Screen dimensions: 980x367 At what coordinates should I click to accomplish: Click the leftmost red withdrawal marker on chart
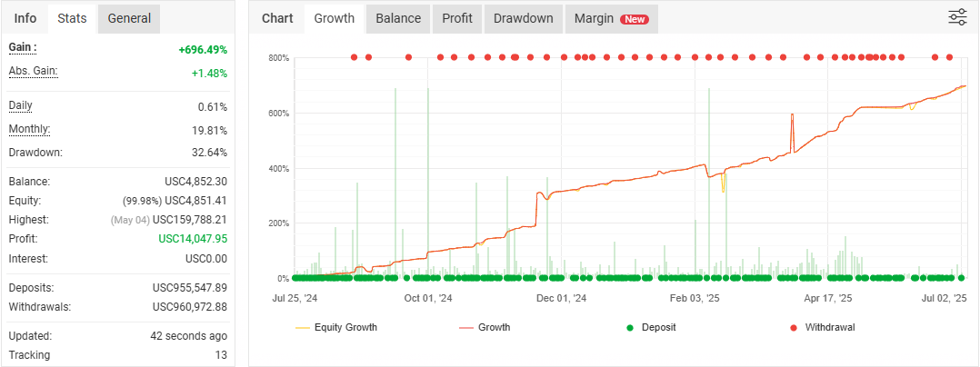tap(354, 57)
